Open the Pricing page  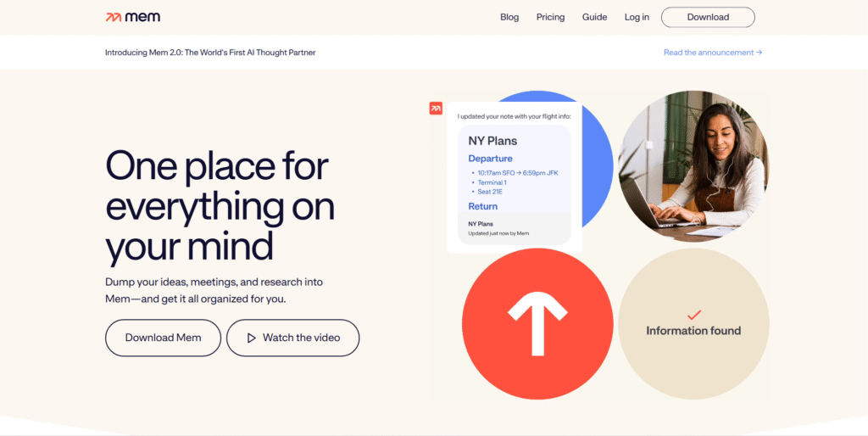(550, 17)
